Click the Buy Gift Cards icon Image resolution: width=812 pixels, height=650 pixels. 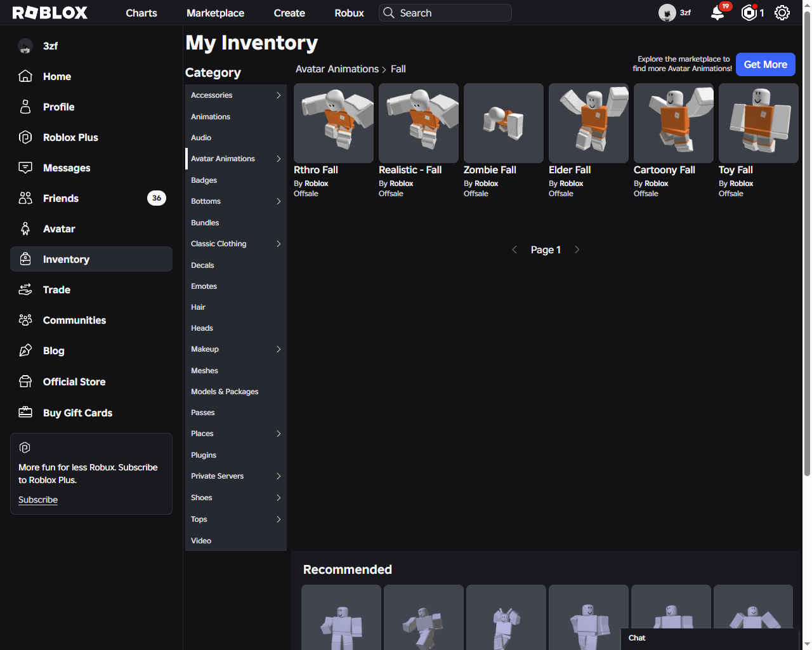point(25,413)
